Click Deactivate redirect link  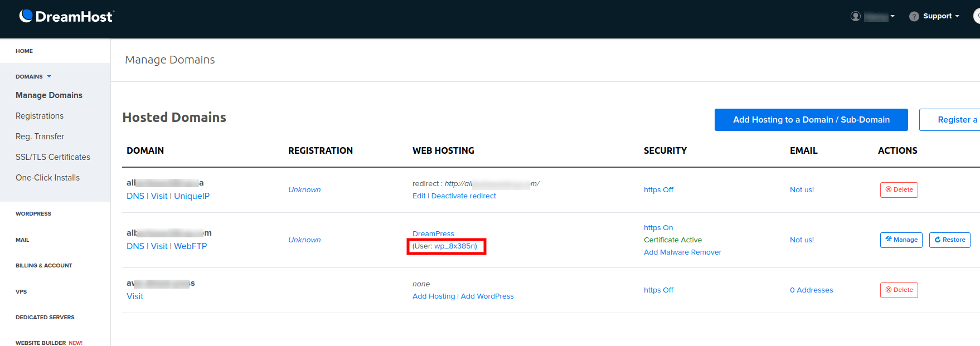[464, 196]
